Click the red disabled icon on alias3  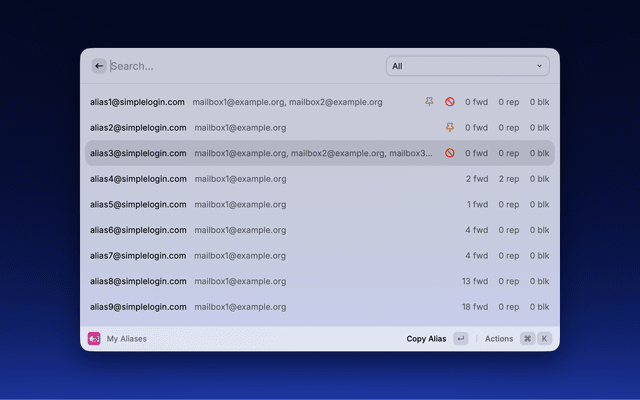click(450, 153)
